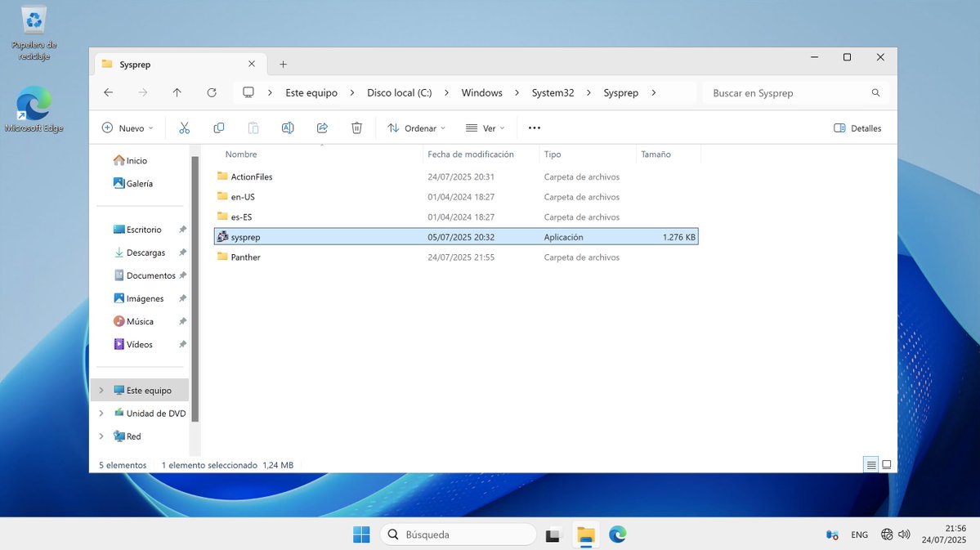Open Documentos in the sidebar
The image size is (980, 550).
145,275
